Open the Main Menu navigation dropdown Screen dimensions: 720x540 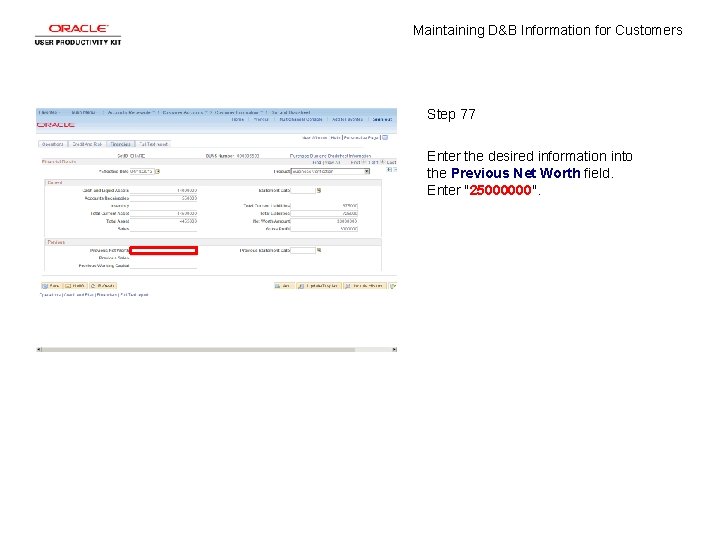pyautogui.click(x=84, y=112)
